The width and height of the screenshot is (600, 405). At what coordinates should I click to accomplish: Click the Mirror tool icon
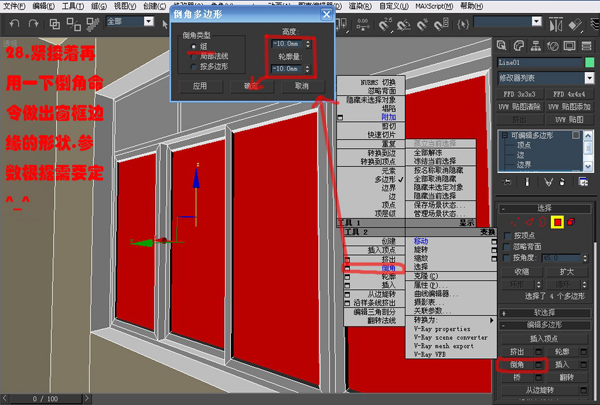556,24
